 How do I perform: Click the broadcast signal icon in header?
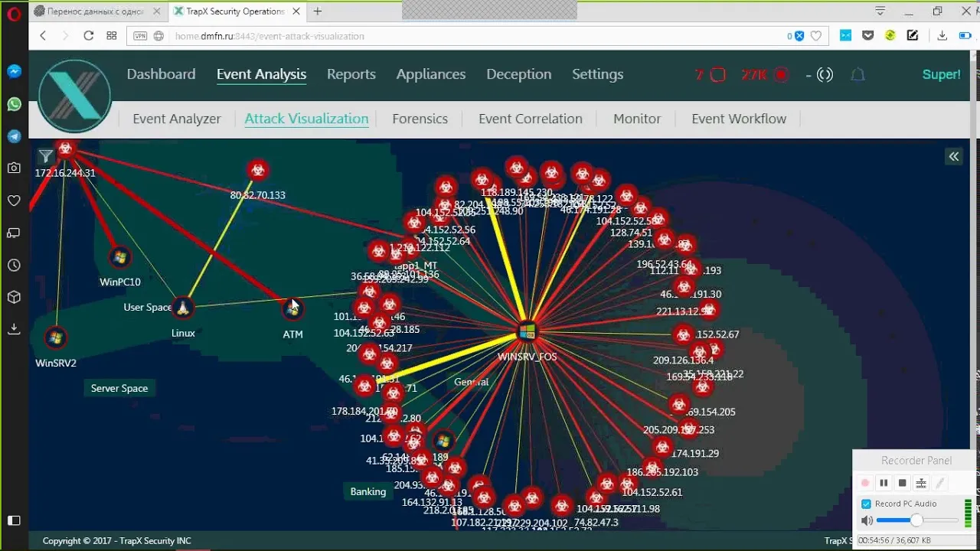click(825, 74)
